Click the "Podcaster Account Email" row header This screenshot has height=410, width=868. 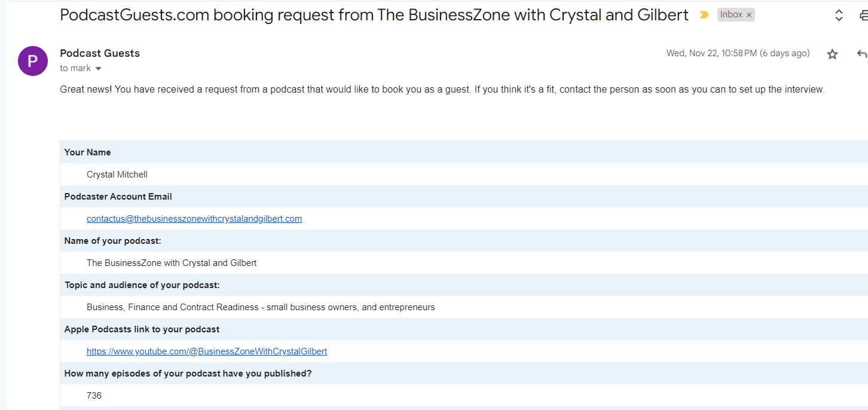tap(118, 197)
